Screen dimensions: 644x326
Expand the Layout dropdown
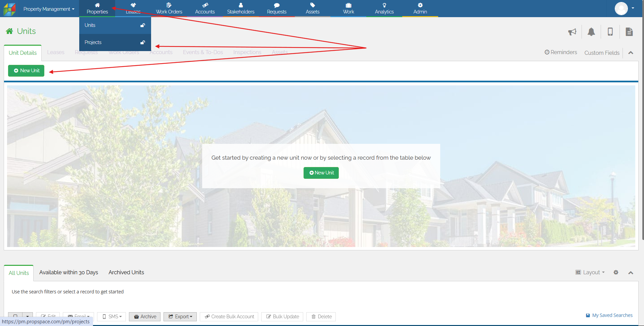tap(590, 272)
